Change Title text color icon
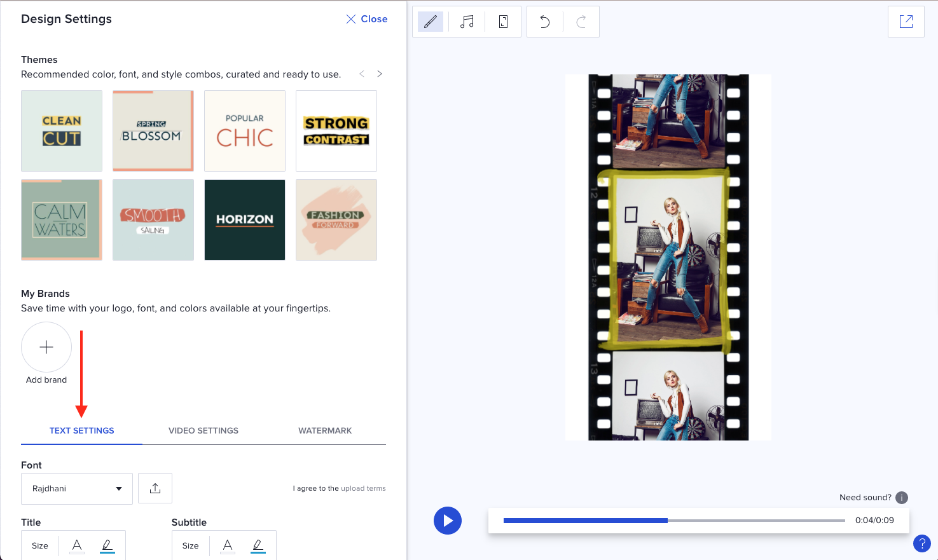 (77, 545)
